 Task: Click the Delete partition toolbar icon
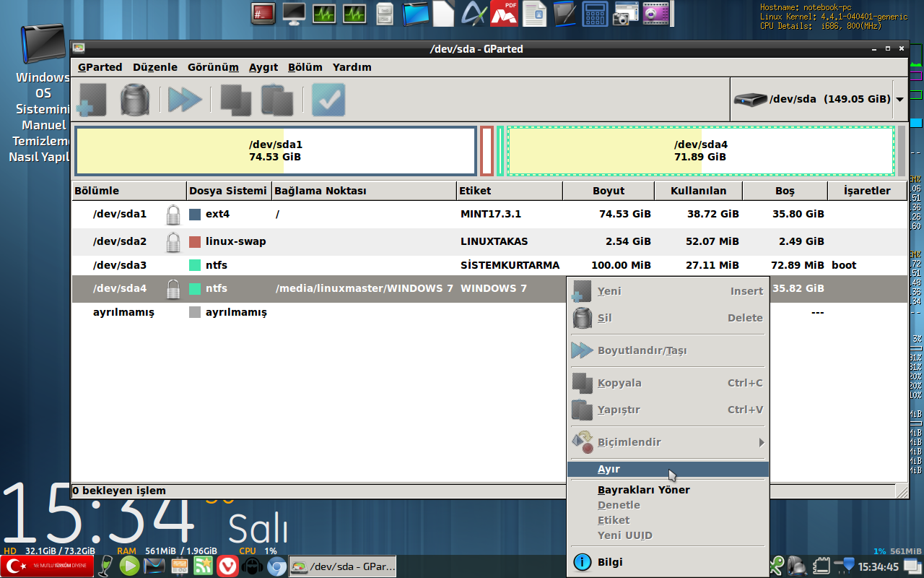coord(135,100)
